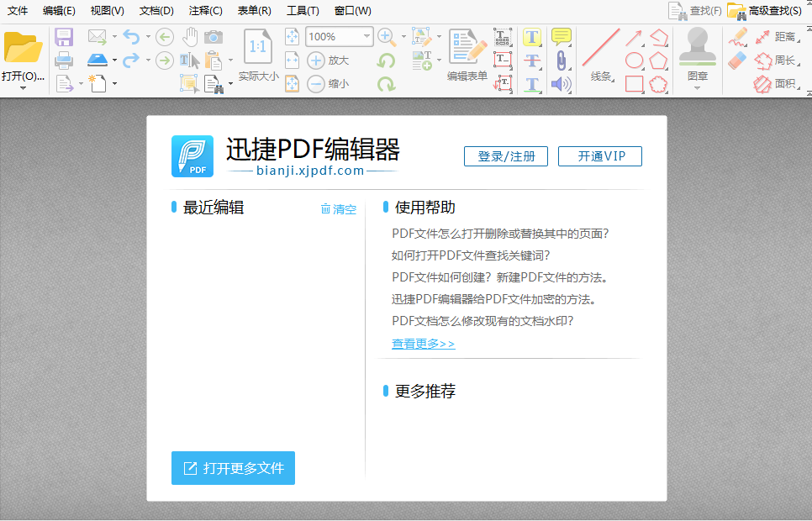Select the Hand tool
This screenshot has width=812, height=521.
coord(190,37)
